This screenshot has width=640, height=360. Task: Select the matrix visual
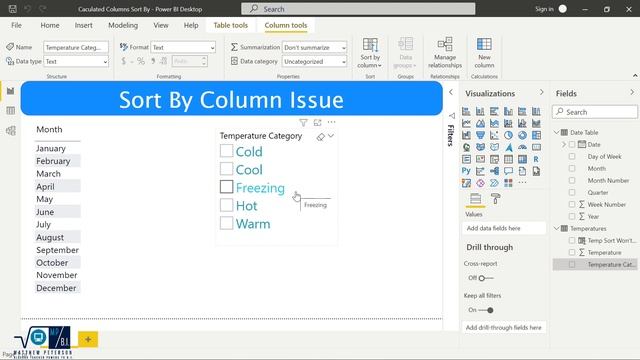pyautogui.click(x=522, y=159)
